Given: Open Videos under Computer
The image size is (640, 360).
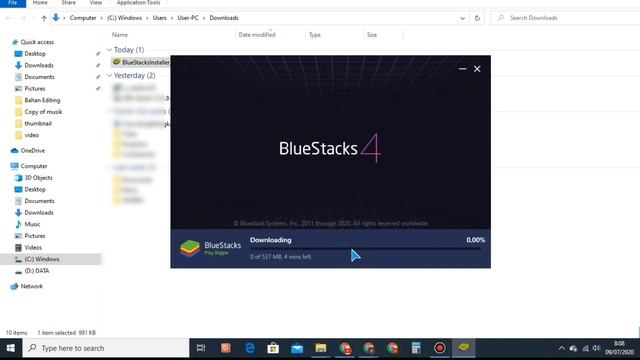Looking at the screenshot, I should (x=33, y=247).
